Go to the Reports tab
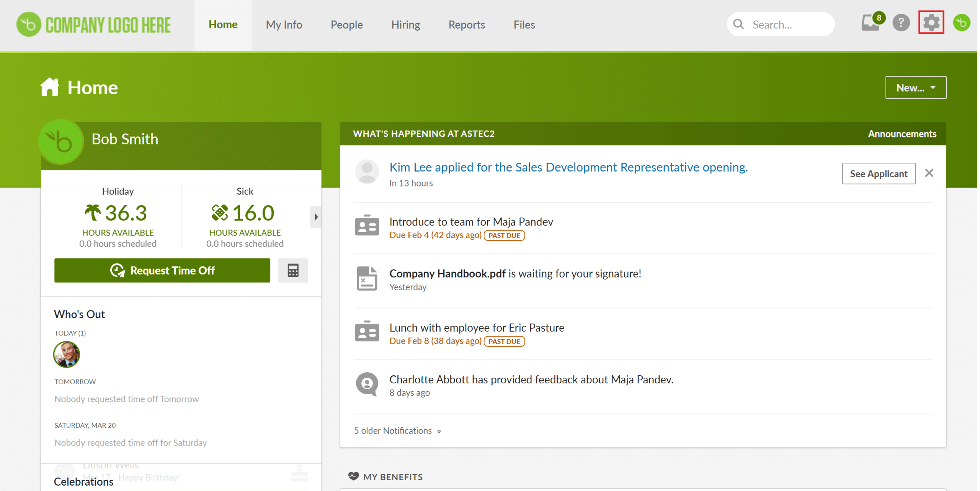980x491 pixels. point(466,25)
